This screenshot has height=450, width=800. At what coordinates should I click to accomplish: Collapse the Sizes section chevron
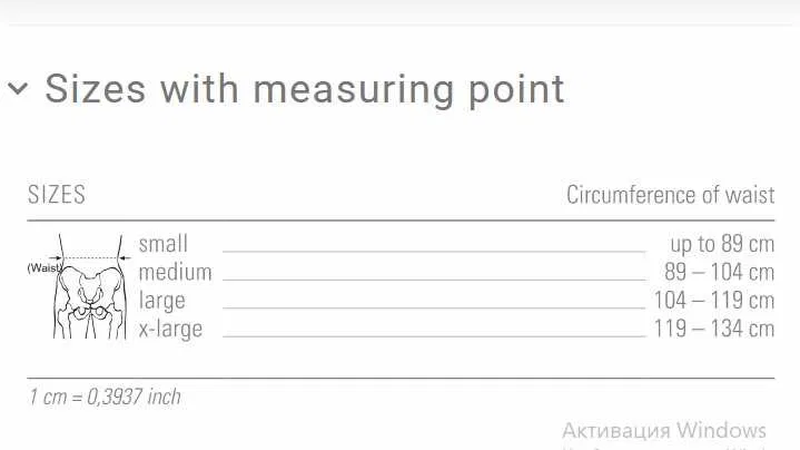[x=17, y=89]
